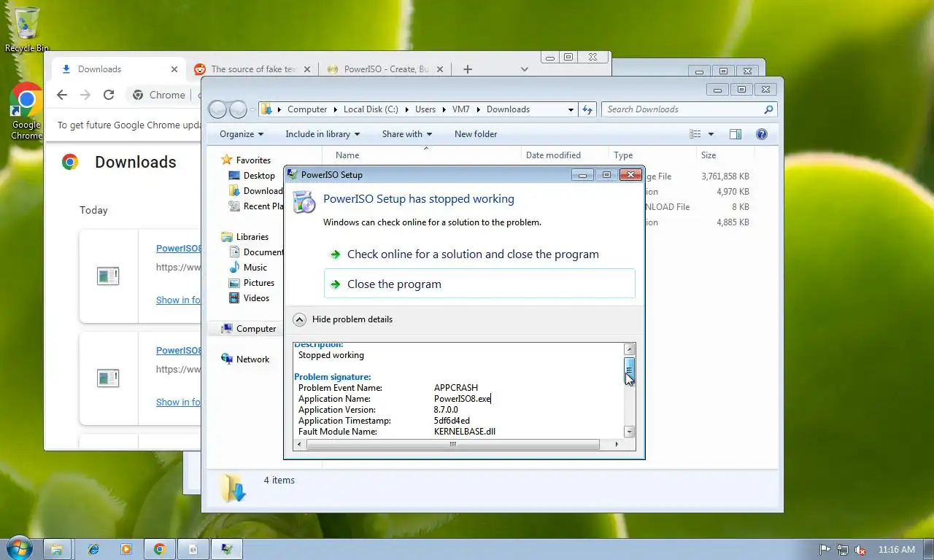Switch to the PowerISO Setup taskbar button
Image resolution: width=934 pixels, height=560 pixels.
point(227,549)
